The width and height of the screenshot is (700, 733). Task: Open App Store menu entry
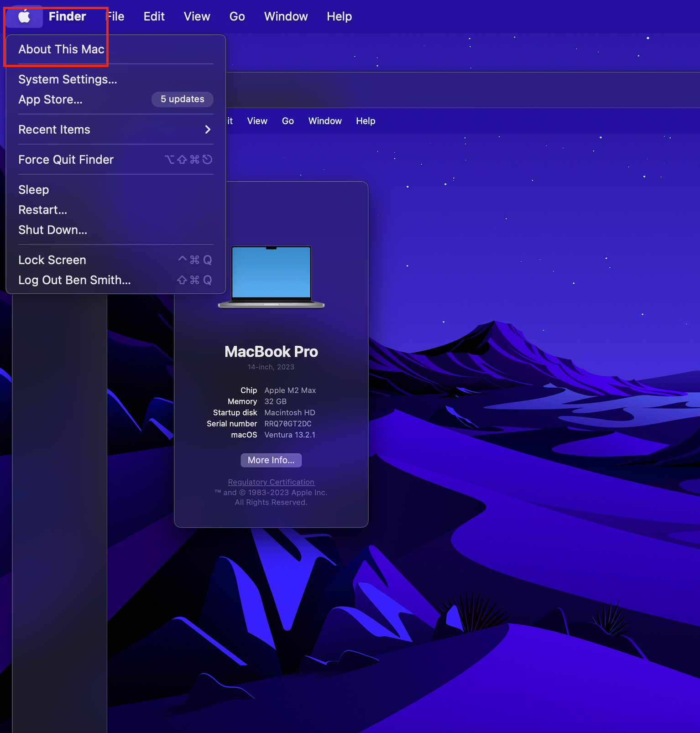click(x=50, y=99)
